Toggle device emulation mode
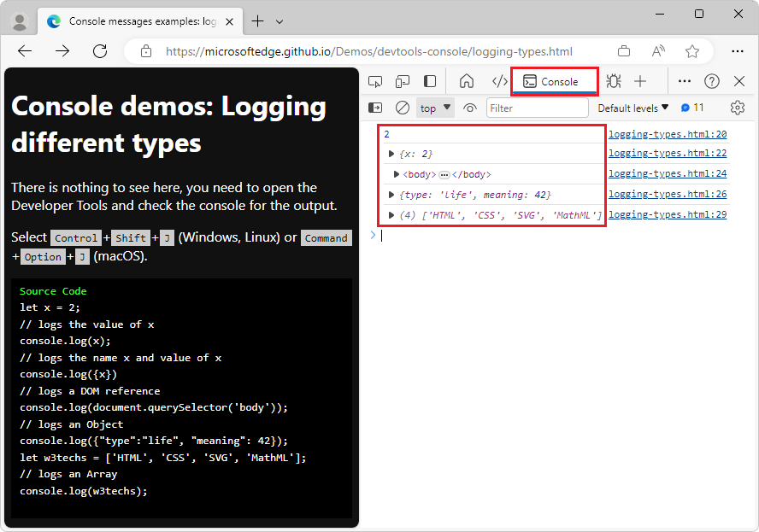Screen dimensions: 759x532 tap(401, 81)
